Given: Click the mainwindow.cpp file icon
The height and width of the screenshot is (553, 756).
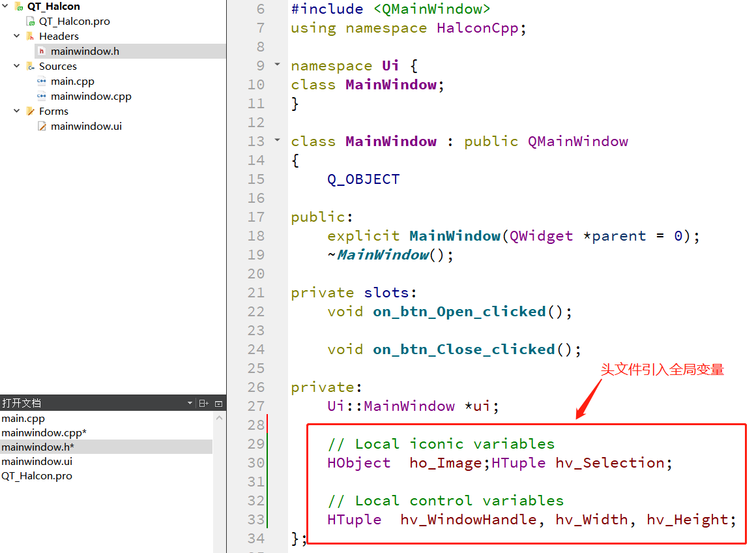Looking at the screenshot, I should pyautogui.click(x=42, y=97).
